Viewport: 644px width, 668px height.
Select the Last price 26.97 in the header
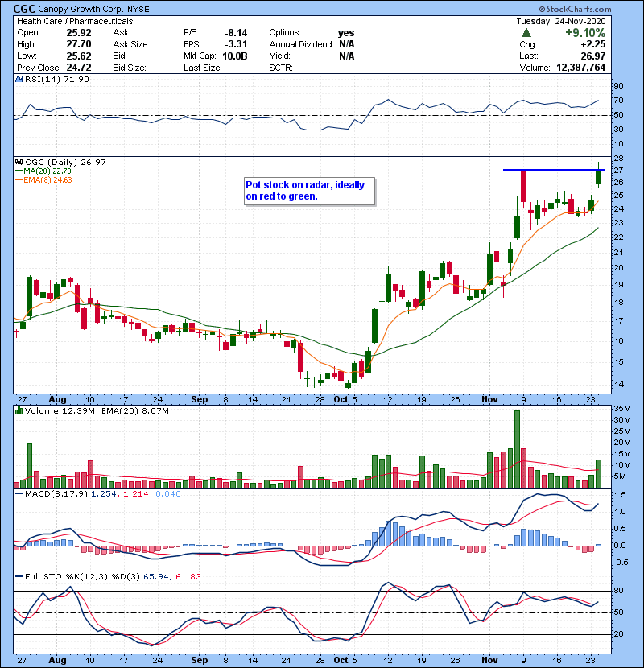click(592, 56)
